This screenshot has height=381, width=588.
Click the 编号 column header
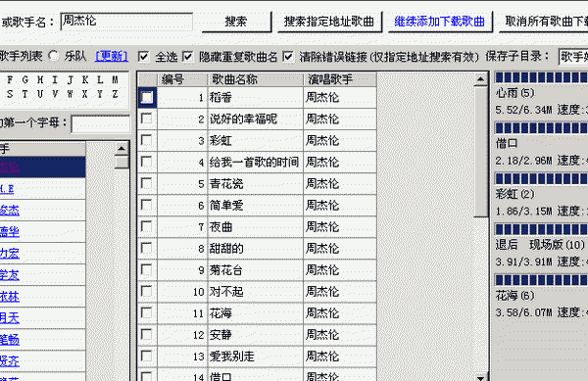(182, 79)
